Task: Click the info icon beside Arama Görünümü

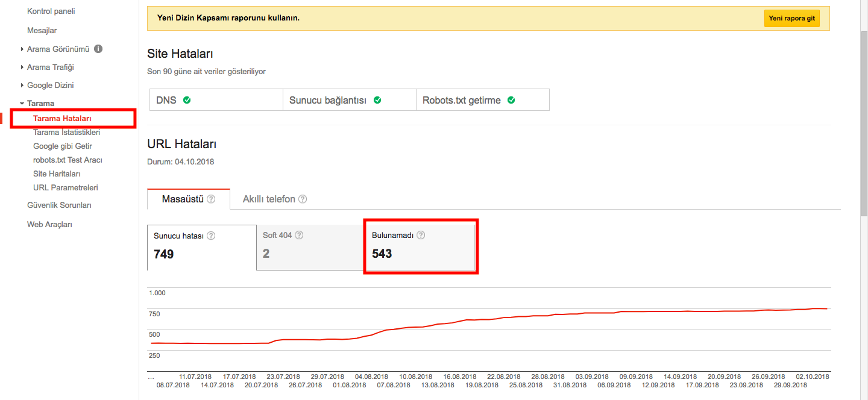Action: click(98, 49)
